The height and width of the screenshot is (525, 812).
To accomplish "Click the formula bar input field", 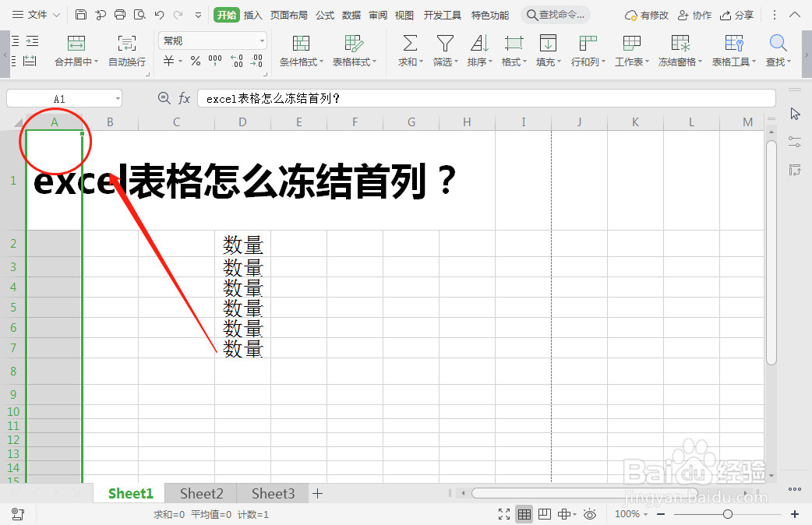I will 486,98.
